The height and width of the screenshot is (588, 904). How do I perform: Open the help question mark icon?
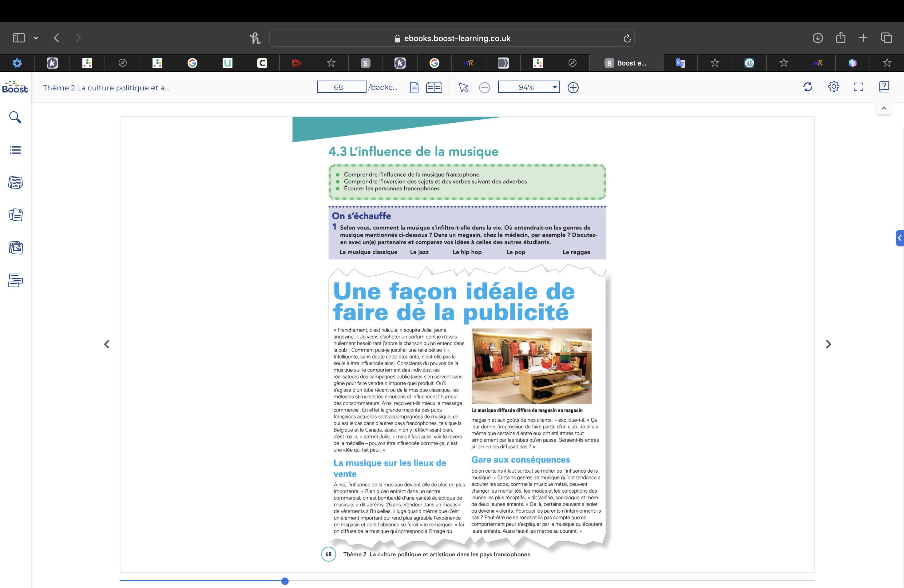(884, 87)
